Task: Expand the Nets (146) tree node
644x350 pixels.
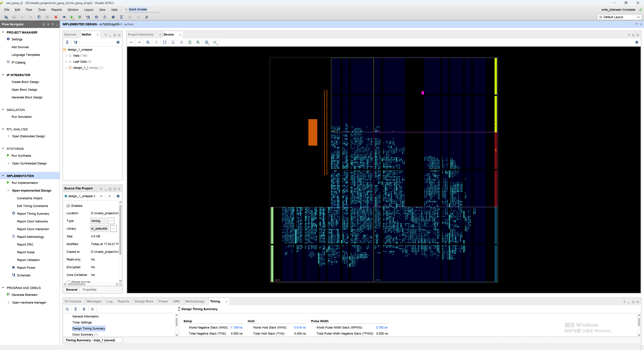Action: 66,56
